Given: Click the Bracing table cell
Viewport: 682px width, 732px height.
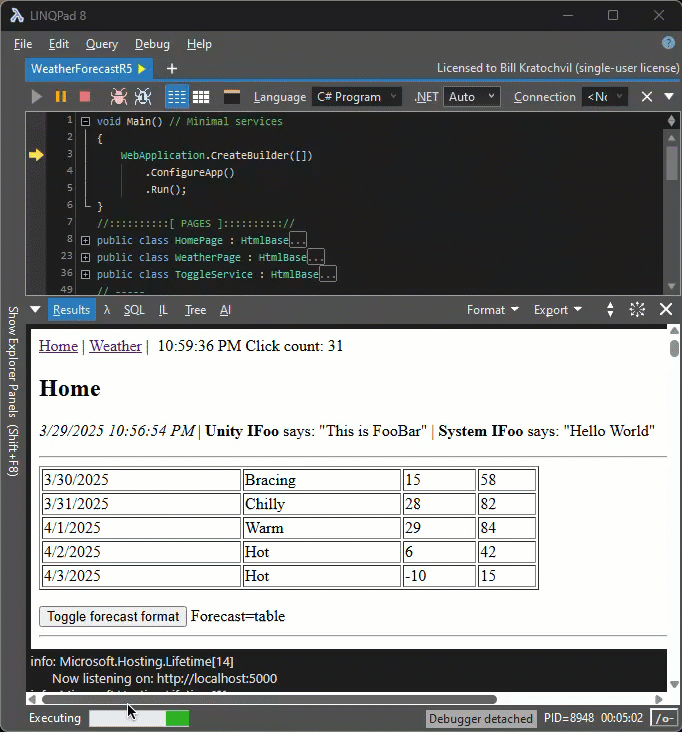Looking at the screenshot, I should point(321,480).
